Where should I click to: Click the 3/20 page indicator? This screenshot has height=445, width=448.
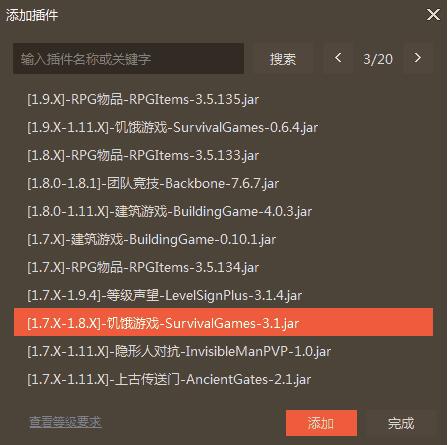[378, 59]
